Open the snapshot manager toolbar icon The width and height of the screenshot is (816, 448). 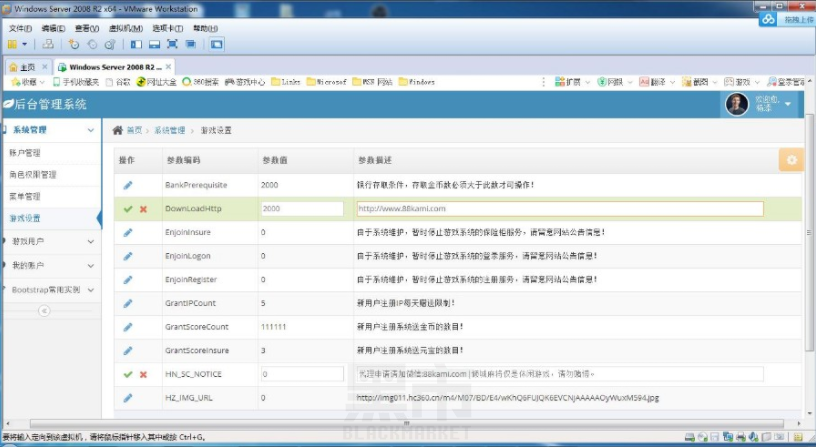[x=110, y=44]
